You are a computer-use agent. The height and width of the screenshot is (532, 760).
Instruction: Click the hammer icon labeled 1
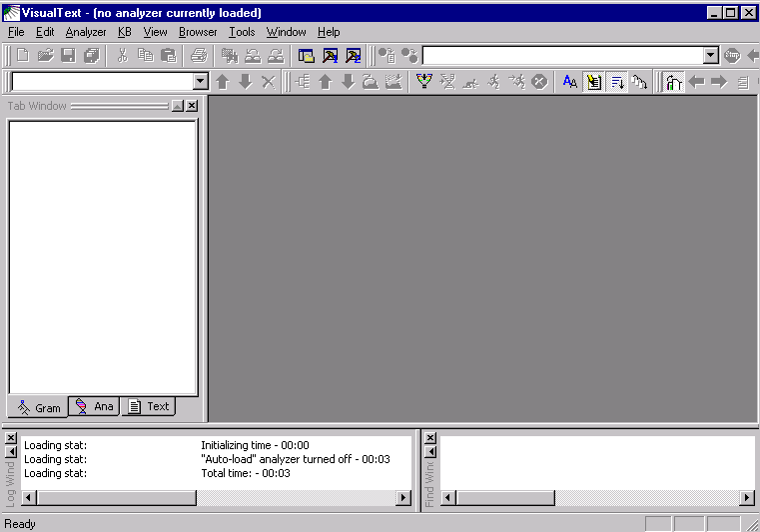pyautogui.click(x=330, y=56)
